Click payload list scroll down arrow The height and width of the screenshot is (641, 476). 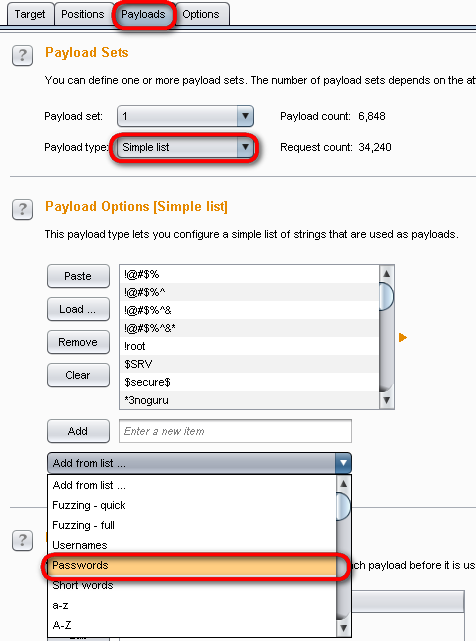[x=386, y=400]
